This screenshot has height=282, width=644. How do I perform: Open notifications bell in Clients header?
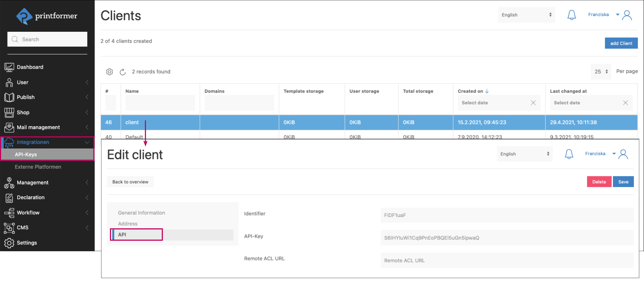click(x=571, y=15)
